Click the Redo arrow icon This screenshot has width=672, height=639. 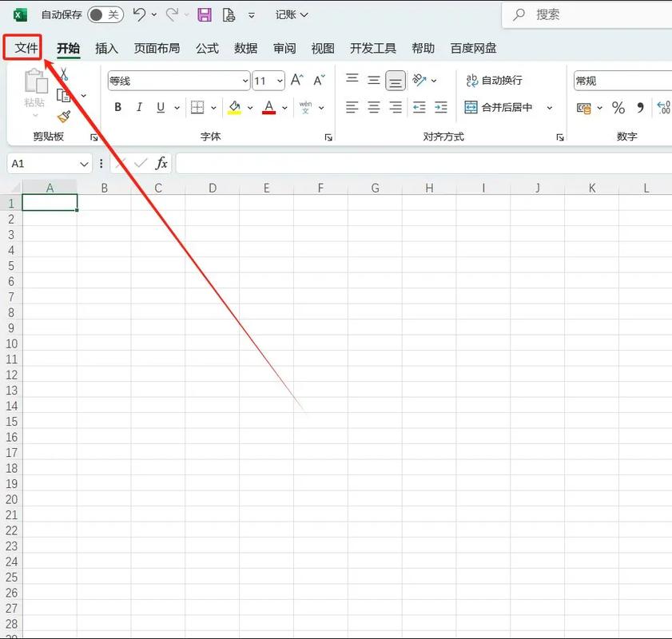[173, 14]
